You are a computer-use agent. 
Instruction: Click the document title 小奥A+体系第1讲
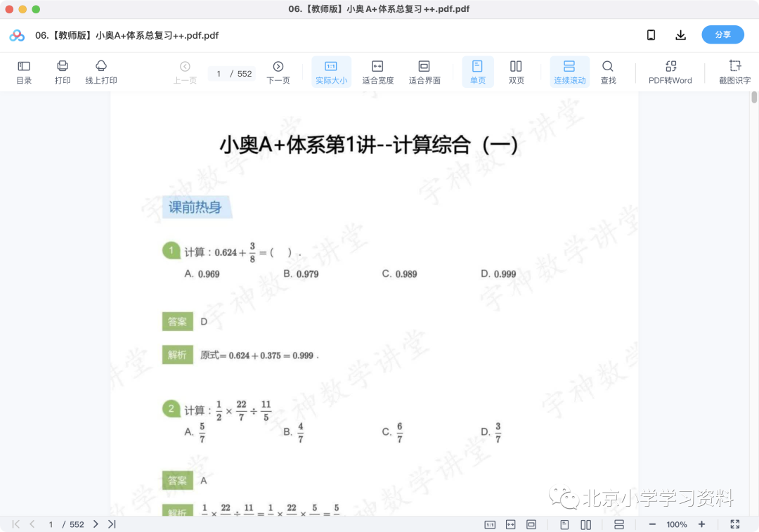point(369,145)
